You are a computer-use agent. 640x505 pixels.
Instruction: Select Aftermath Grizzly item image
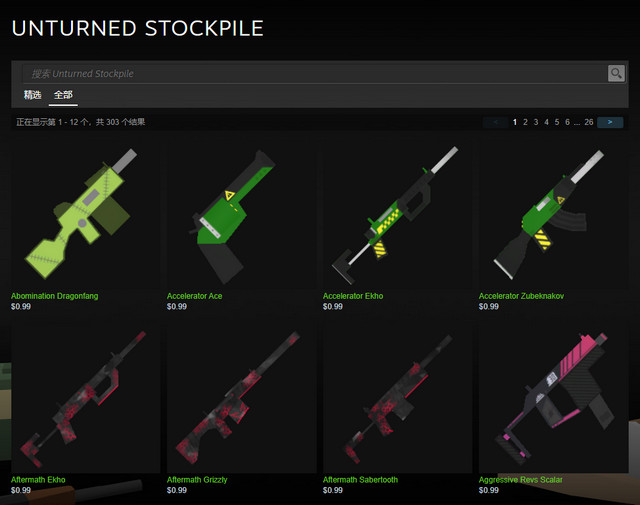(x=241, y=397)
